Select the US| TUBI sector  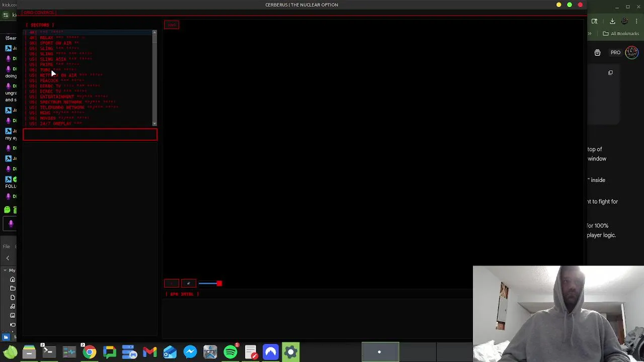(88, 70)
